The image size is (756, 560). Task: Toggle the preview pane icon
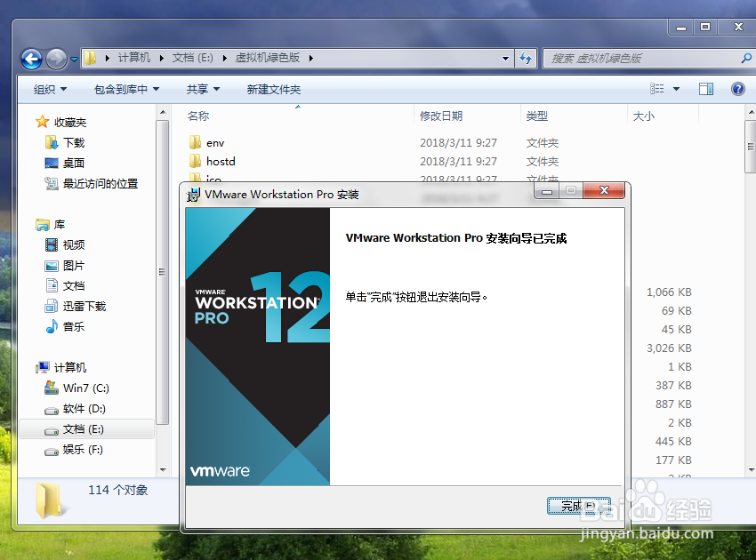point(706,89)
